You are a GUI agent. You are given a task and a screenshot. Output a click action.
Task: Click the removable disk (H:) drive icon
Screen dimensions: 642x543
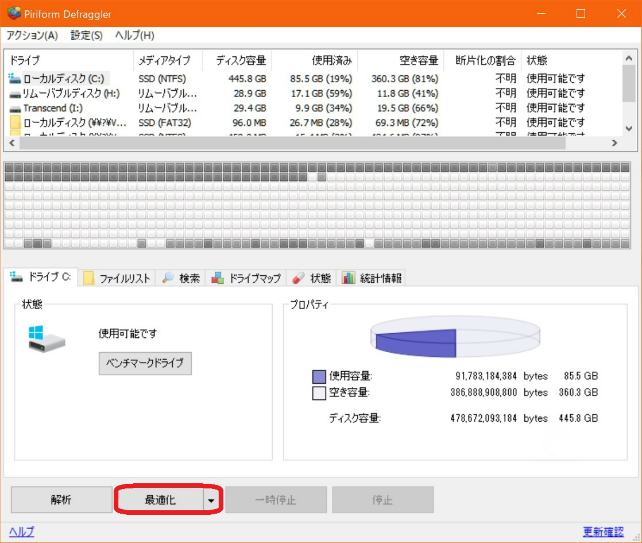pyautogui.click(x=15, y=95)
